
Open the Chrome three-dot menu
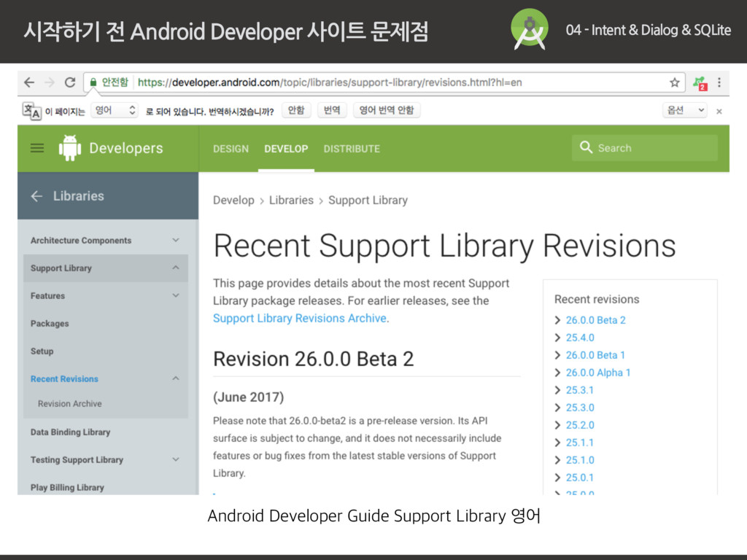(x=719, y=82)
